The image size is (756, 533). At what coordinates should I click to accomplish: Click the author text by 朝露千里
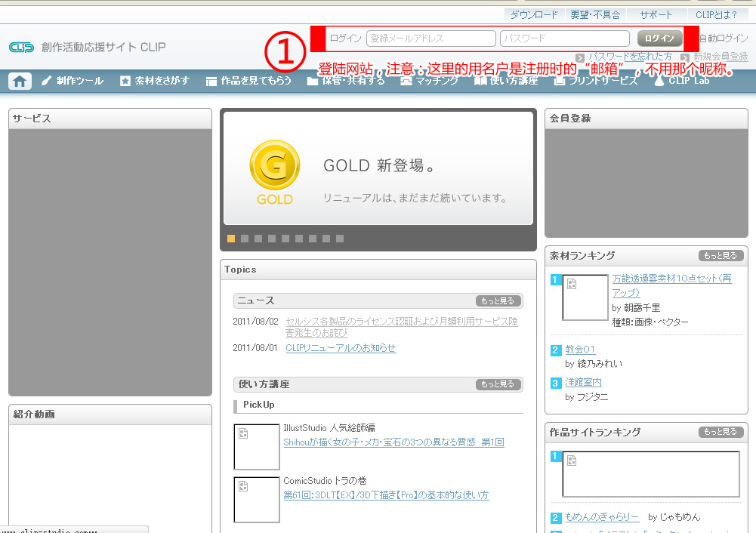point(636,308)
